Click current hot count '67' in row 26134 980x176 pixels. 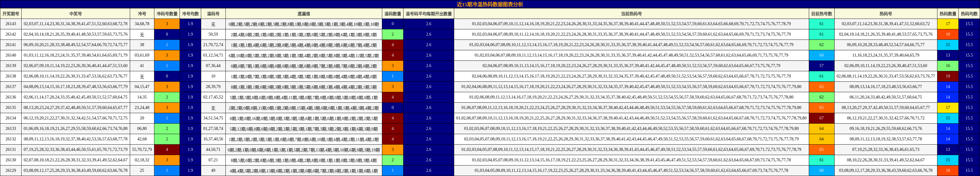pyautogui.click(x=821, y=118)
